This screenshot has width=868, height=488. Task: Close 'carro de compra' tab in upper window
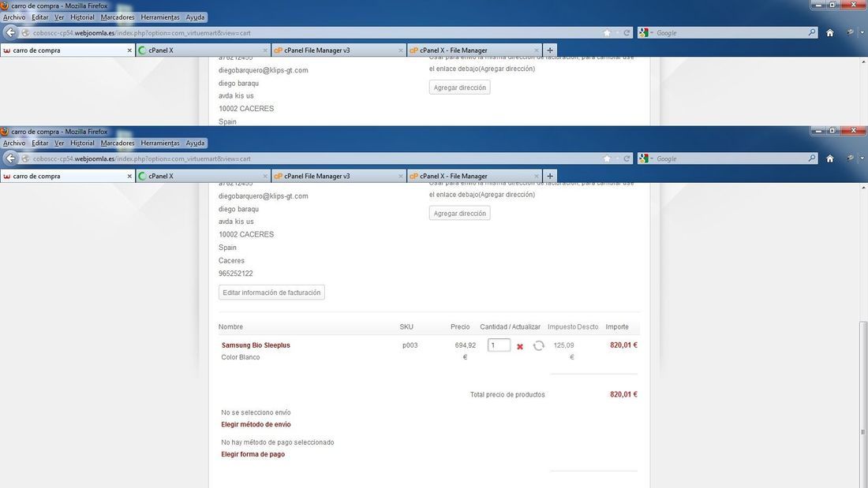pyautogui.click(x=129, y=50)
